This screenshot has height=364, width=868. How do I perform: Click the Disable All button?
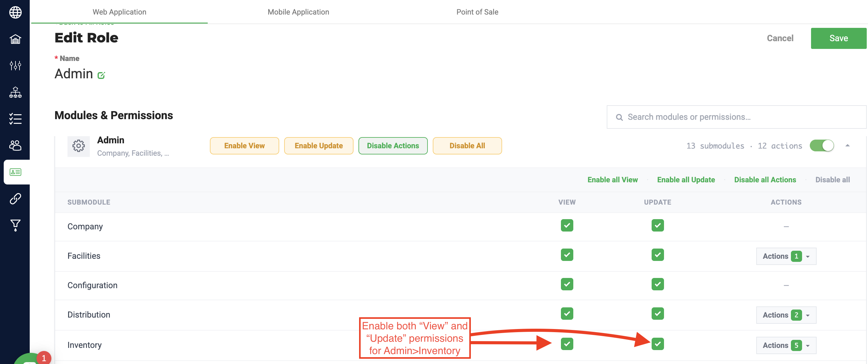click(467, 145)
